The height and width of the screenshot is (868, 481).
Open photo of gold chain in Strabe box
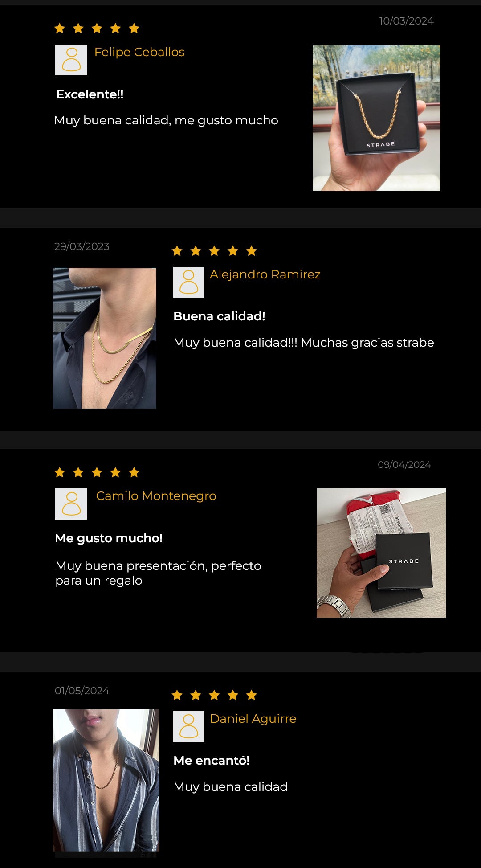(x=376, y=118)
